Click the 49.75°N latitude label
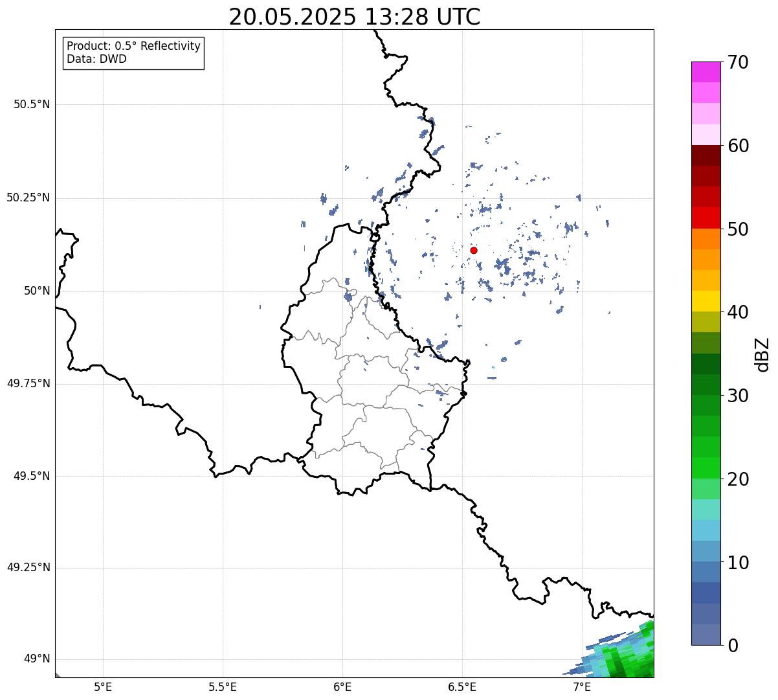The image size is (778, 700). [28, 383]
